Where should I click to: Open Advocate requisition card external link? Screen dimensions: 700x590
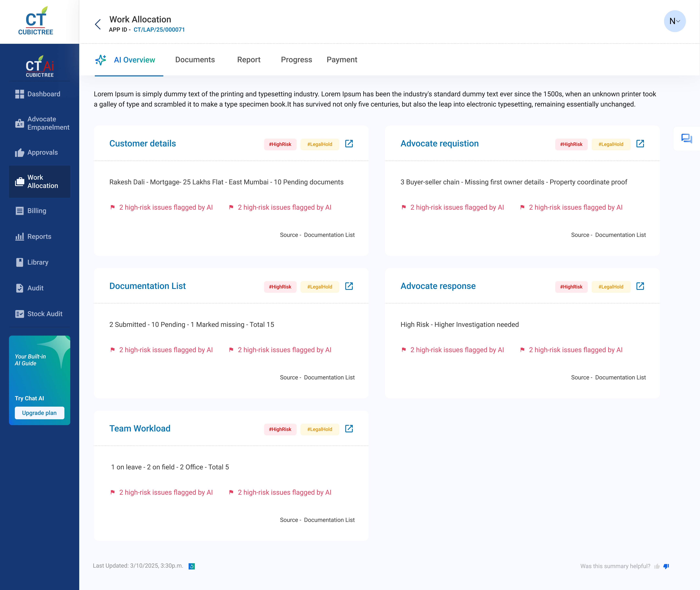[640, 143]
